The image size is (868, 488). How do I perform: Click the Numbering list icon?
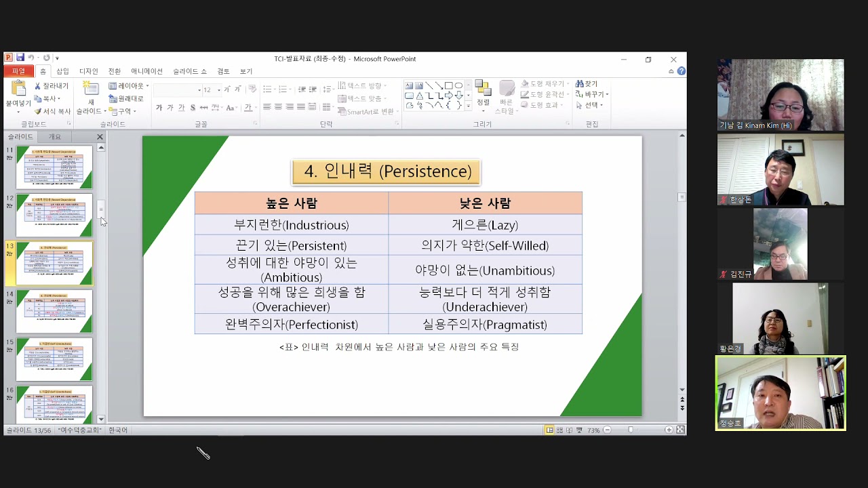point(283,89)
